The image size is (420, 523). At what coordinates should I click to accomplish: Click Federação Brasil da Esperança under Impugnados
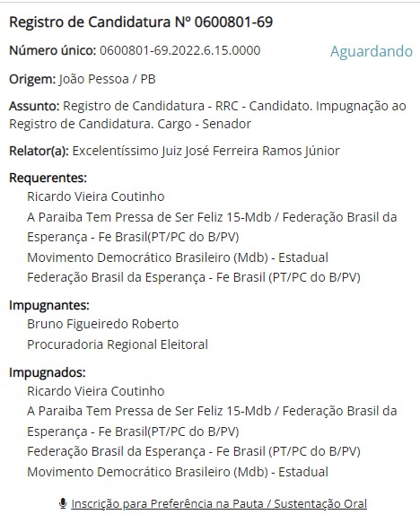click(x=194, y=451)
